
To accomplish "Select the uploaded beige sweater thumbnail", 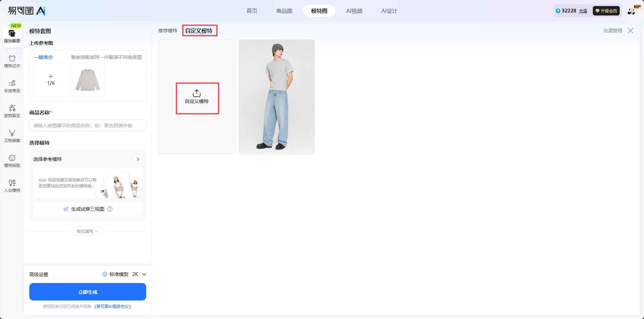I will [x=88, y=80].
